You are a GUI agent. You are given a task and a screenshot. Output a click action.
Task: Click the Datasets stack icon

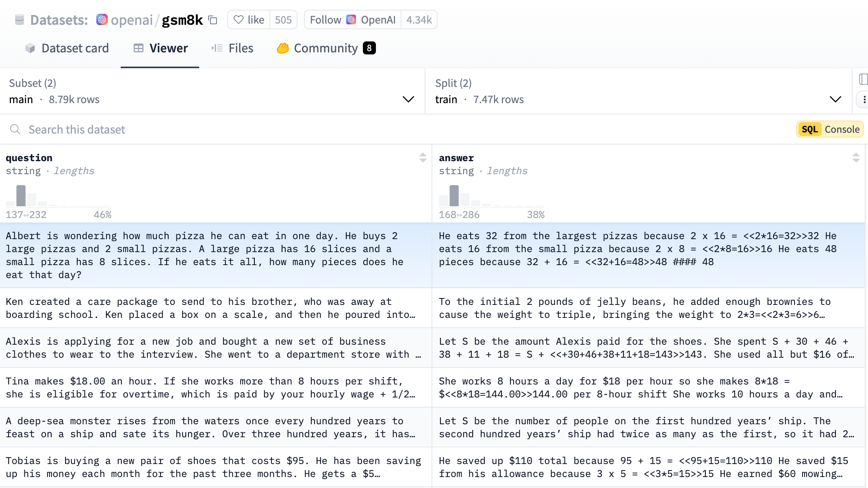19,20
